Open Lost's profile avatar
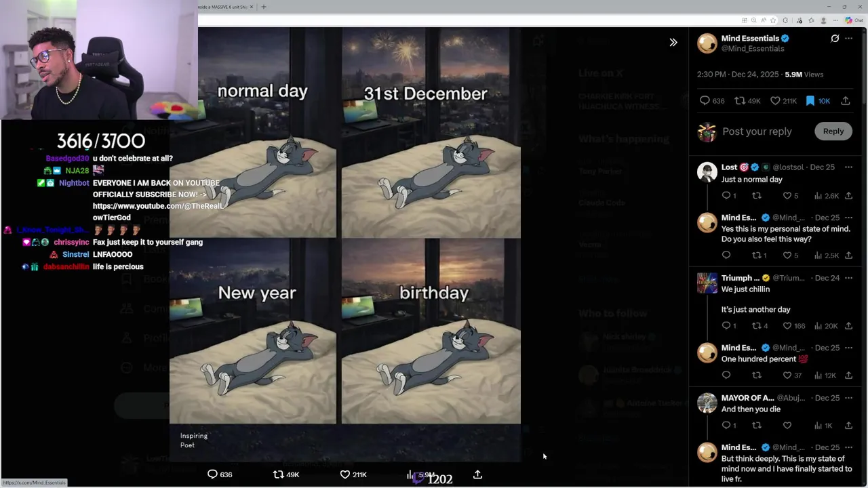868x488 pixels. pyautogui.click(x=707, y=172)
